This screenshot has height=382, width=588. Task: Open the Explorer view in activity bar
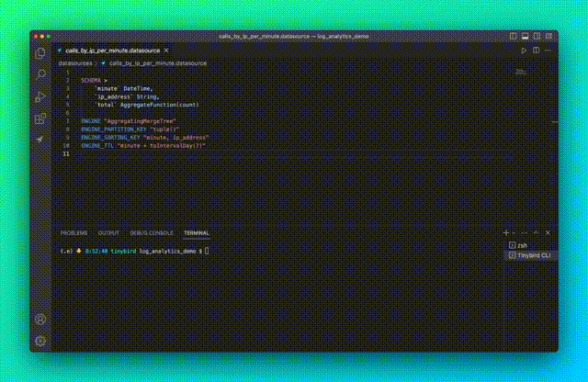point(40,53)
